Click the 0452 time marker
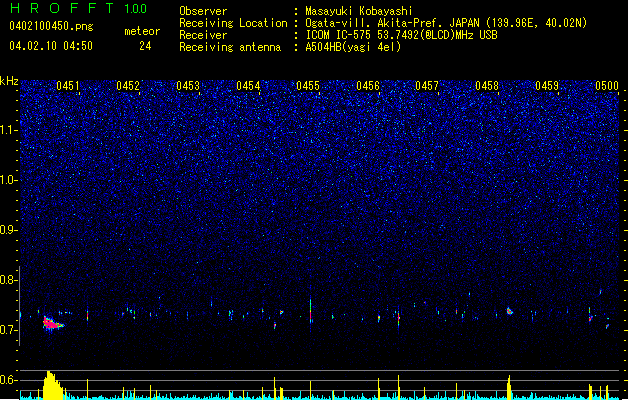The image size is (629, 400). click(x=128, y=86)
